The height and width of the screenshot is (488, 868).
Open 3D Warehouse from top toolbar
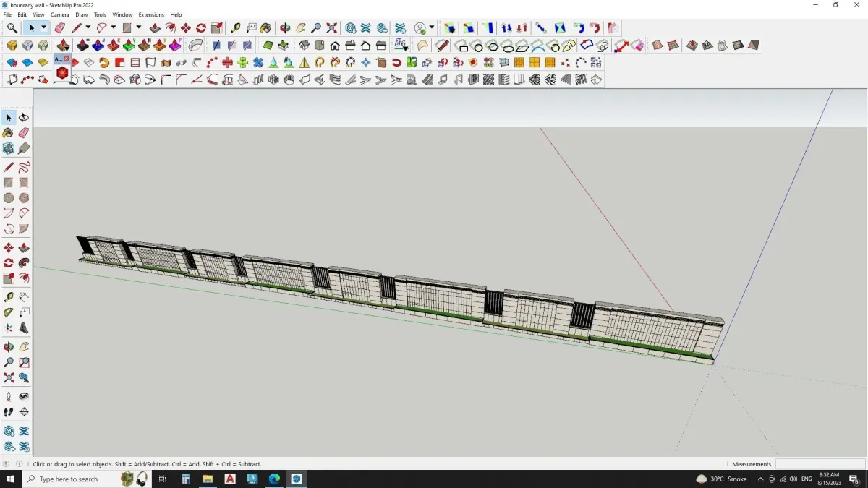click(x=350, y=28)
